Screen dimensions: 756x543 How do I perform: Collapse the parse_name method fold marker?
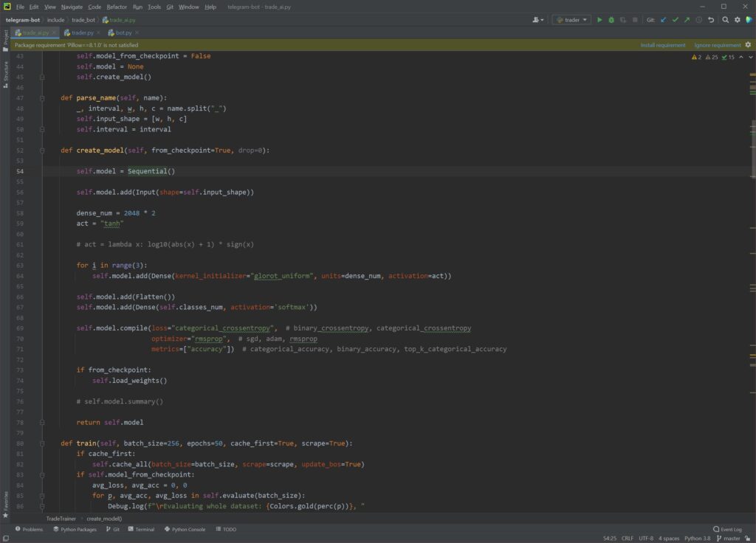pyautogui.click(x=42, y=98)
